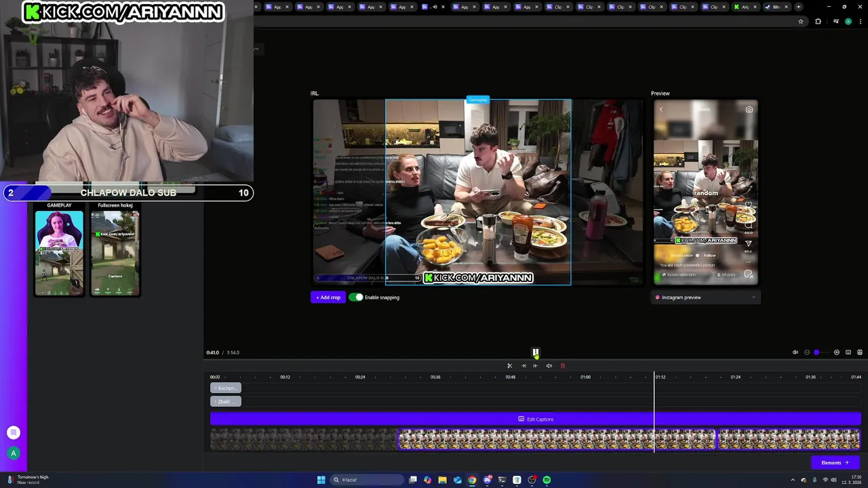
Task: Open the weather widget Tomorrow's high
Action: [x=28, y=480]
